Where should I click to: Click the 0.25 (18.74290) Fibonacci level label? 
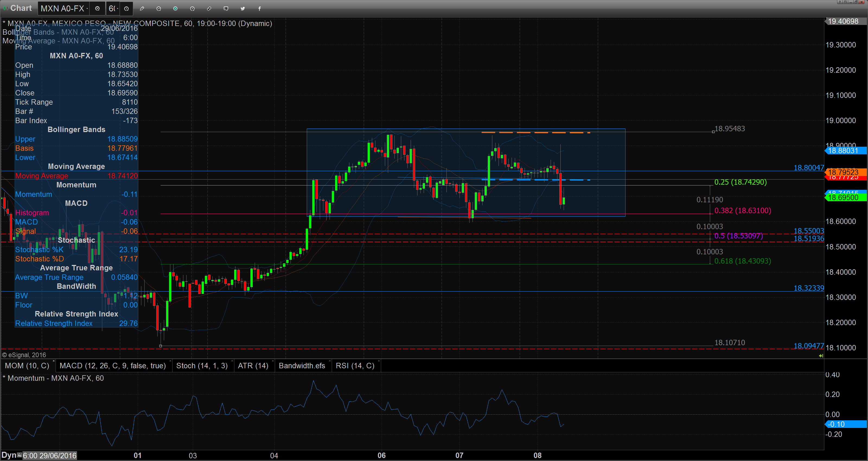(740, 182)
